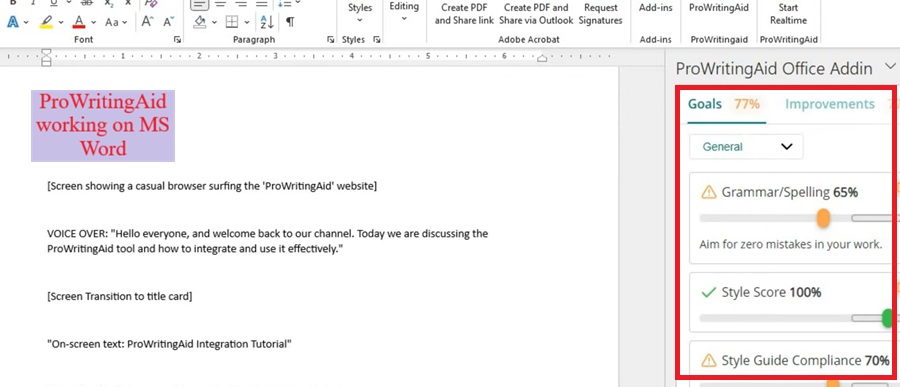Apply strikethrough to selected text

point(87,3)
